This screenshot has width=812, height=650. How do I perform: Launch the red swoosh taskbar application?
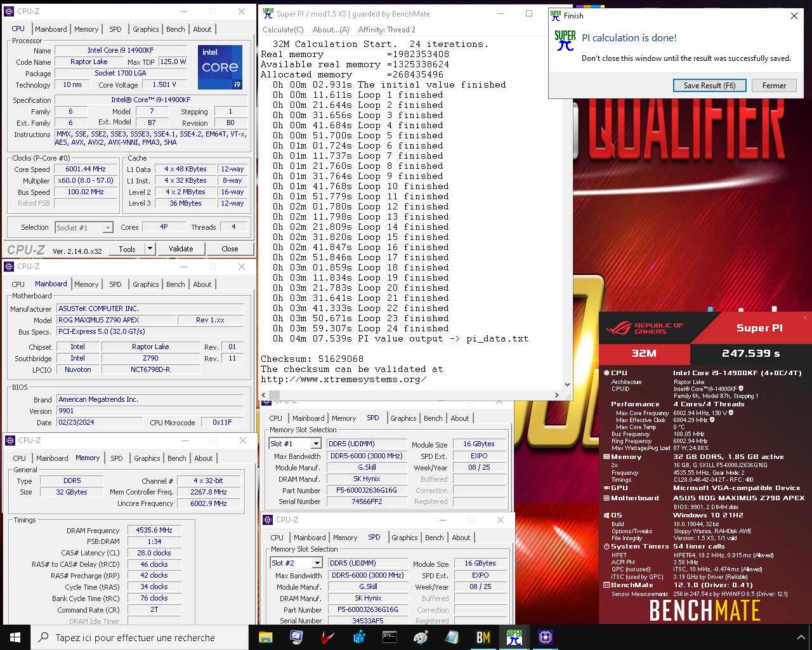point(327,637)
